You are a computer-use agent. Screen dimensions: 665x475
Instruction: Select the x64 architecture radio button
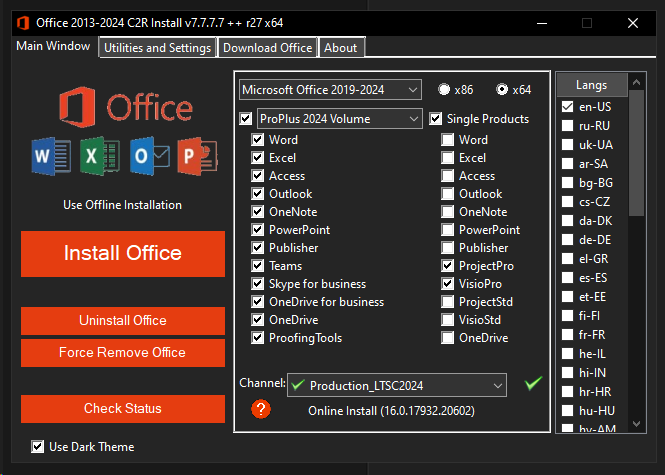click(x=502, y=89)
